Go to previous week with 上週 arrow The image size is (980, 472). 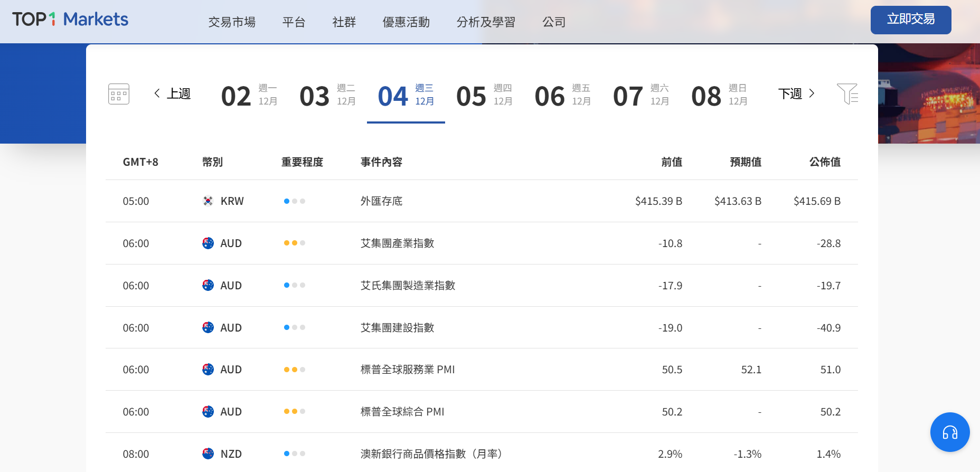(x=172, y=94)
